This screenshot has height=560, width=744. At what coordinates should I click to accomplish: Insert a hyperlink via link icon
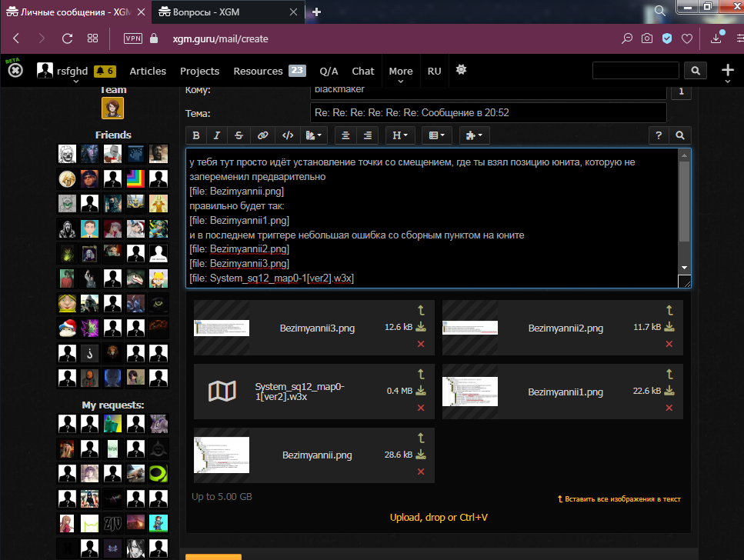(x=262, y=135)
